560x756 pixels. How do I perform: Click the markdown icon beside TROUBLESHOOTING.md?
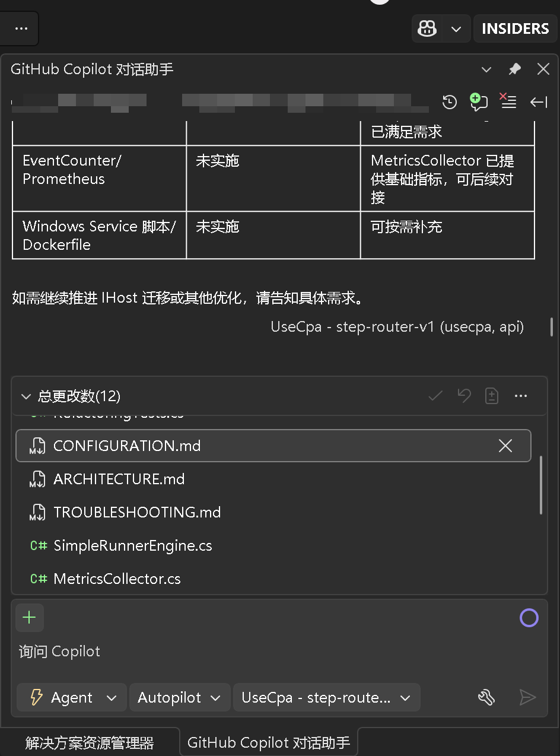37,512
